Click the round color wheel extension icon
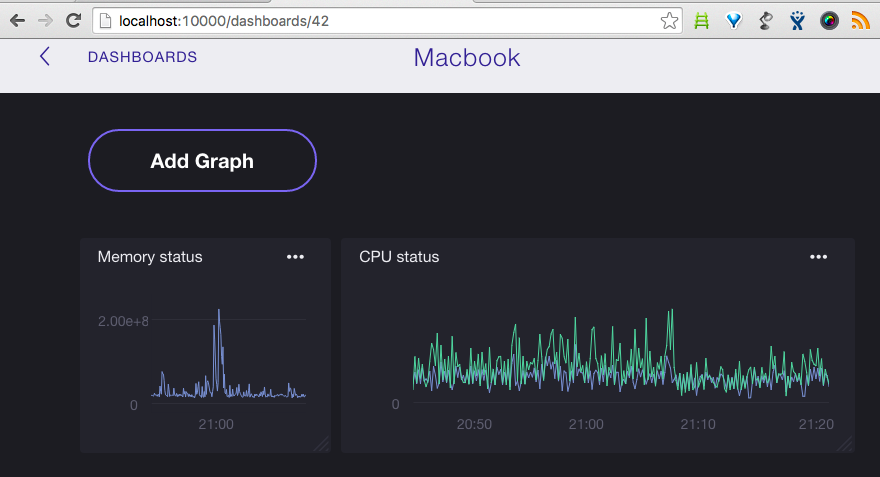 tap(829, 21)
